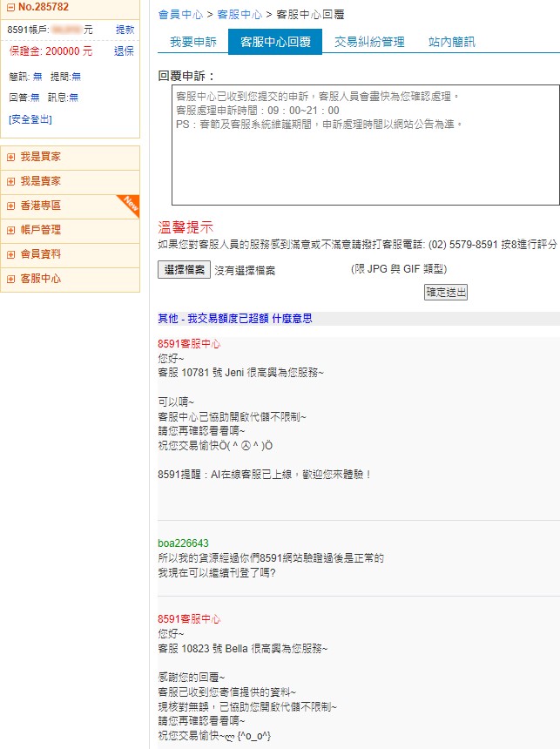Open 客服中心 sidebar item
The width and height of the screenshot is (560, 749).
tap(41, 279)
